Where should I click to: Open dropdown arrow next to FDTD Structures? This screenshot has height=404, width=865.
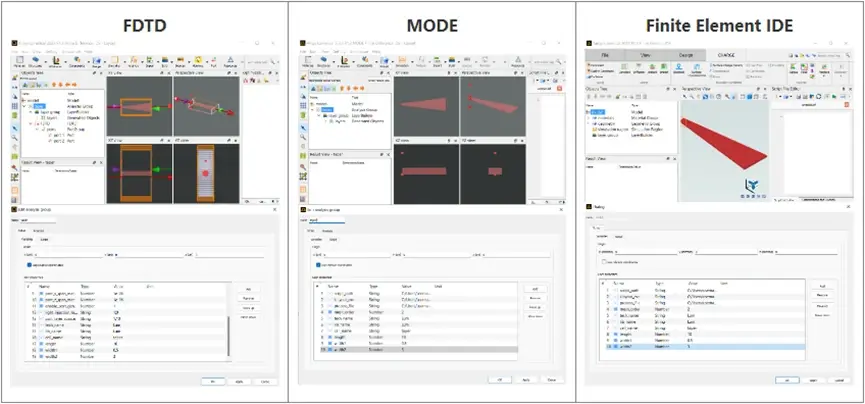tap(45, 62)
